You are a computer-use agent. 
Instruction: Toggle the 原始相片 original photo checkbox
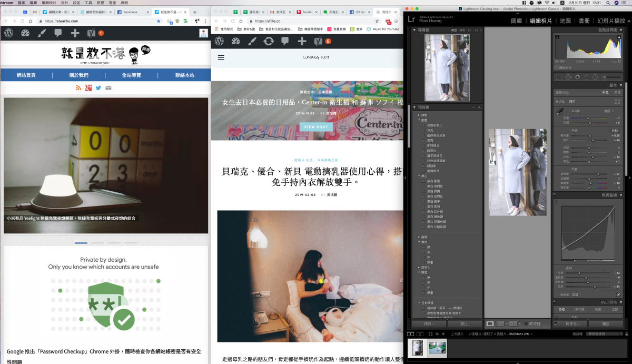pyautogui.click(x=557, y=68)
